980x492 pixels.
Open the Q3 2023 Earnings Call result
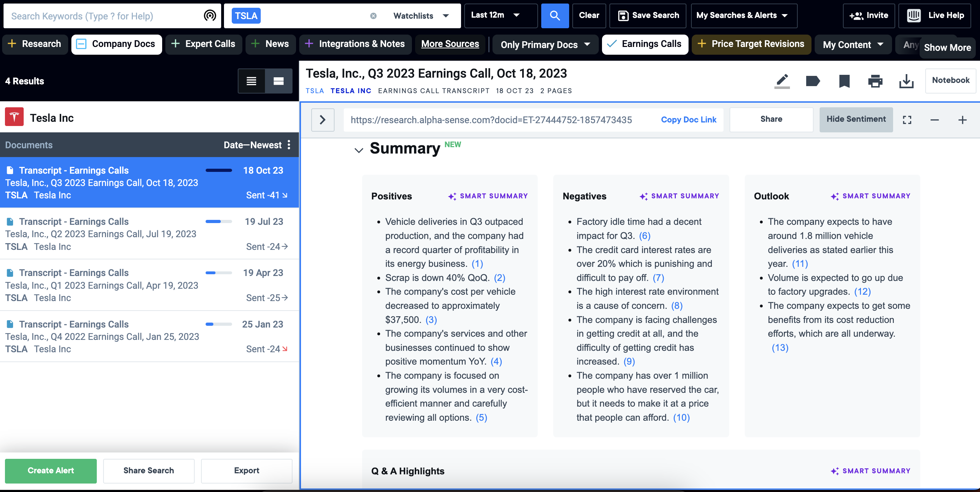tap(149, 182)
